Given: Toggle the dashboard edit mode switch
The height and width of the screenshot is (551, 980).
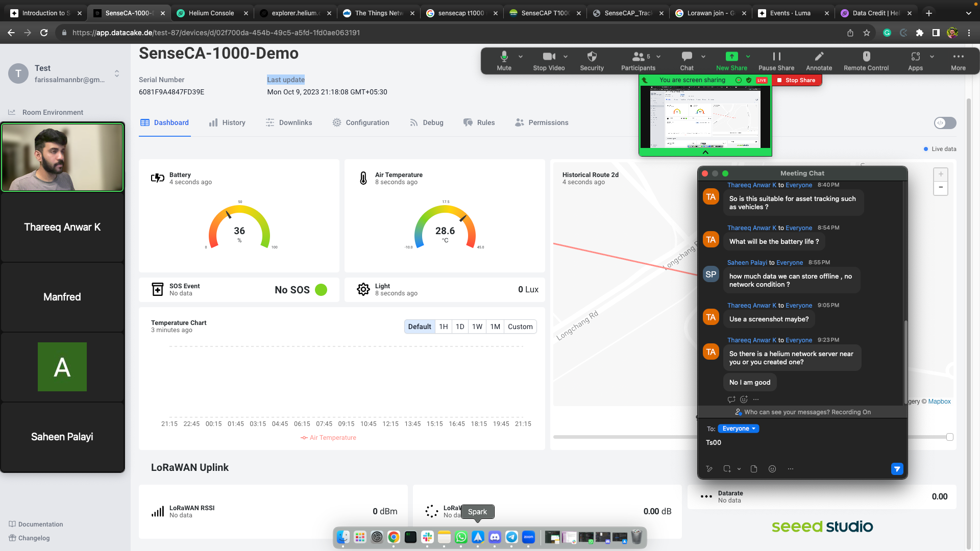Looking at the screenshot, I should click(945, 123).
